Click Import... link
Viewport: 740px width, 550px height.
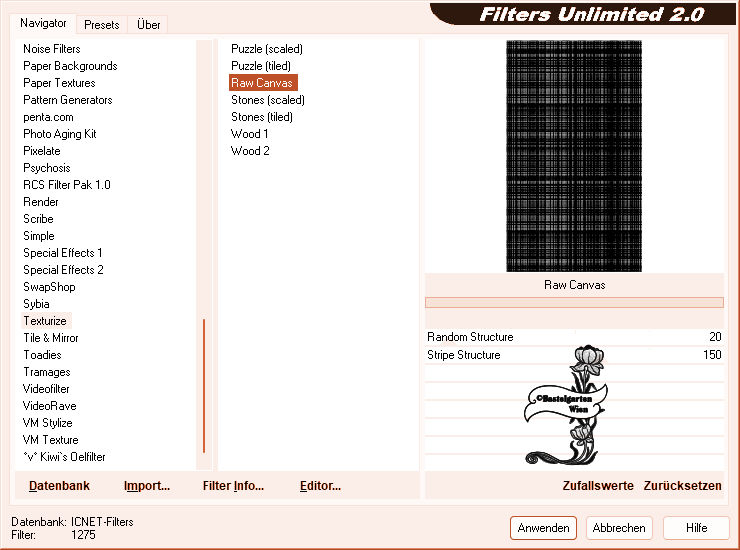click(146, 486)
